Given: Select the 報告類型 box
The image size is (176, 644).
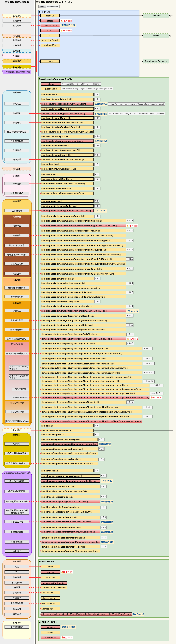Looking at the screenshot, I should (x=17, y=226).
